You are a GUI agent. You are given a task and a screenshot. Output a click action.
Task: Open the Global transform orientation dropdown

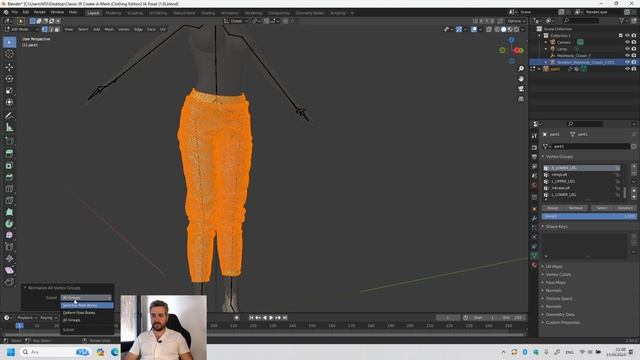click(x=236, y=21)
